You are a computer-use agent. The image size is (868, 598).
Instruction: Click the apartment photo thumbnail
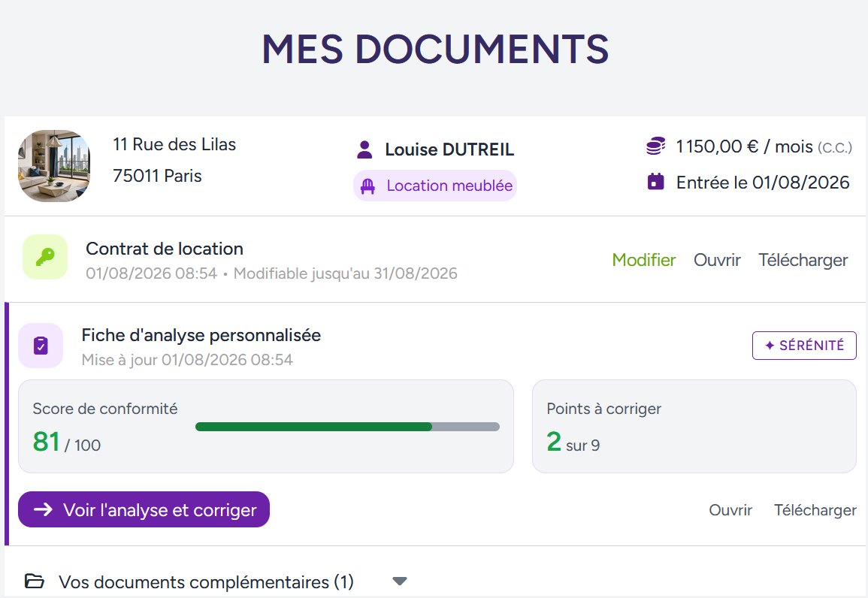(x=53, y=166)
